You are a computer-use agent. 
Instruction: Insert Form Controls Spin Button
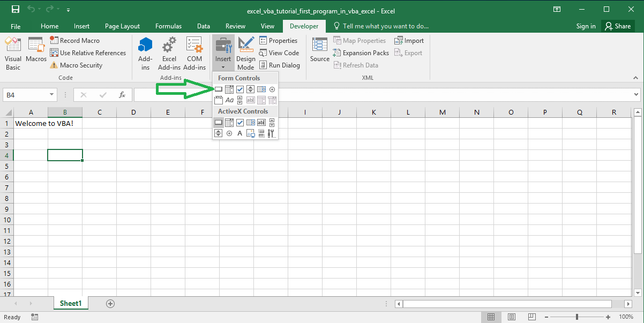pyautogui.click(x=250, y=89)
